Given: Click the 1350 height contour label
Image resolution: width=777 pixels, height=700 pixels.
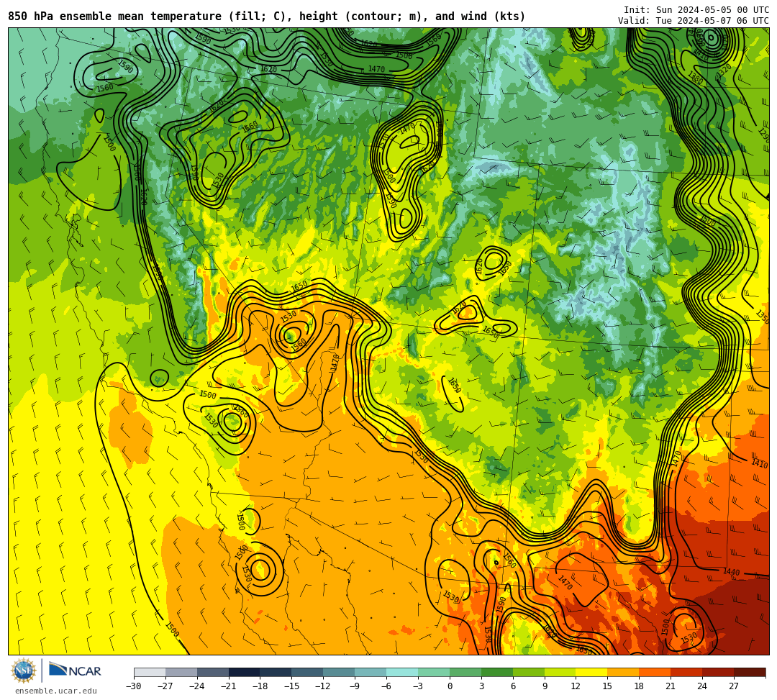Looking at the screenshot, I should point(763,316).
